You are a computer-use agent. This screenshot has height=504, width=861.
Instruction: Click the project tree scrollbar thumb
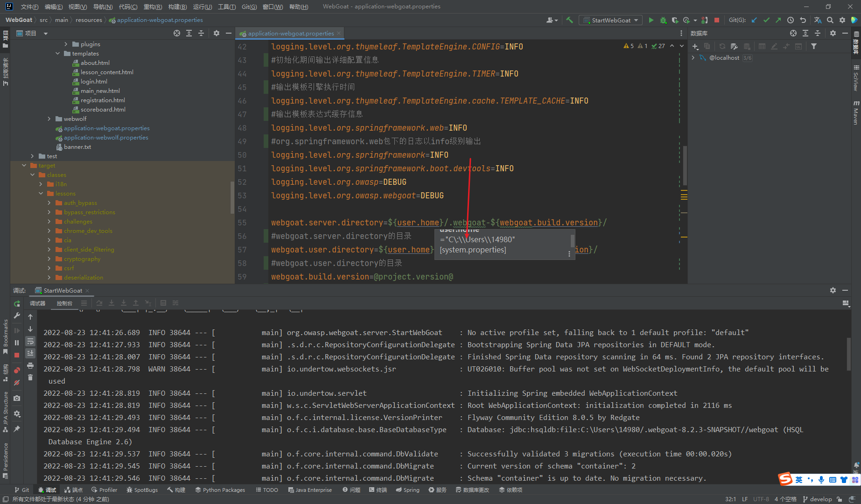point(232,197)
